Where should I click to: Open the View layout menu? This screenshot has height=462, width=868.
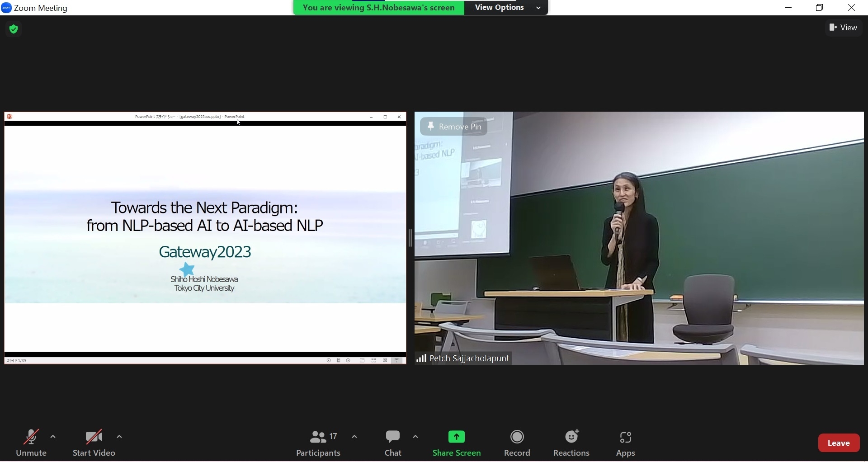(844, 28)
